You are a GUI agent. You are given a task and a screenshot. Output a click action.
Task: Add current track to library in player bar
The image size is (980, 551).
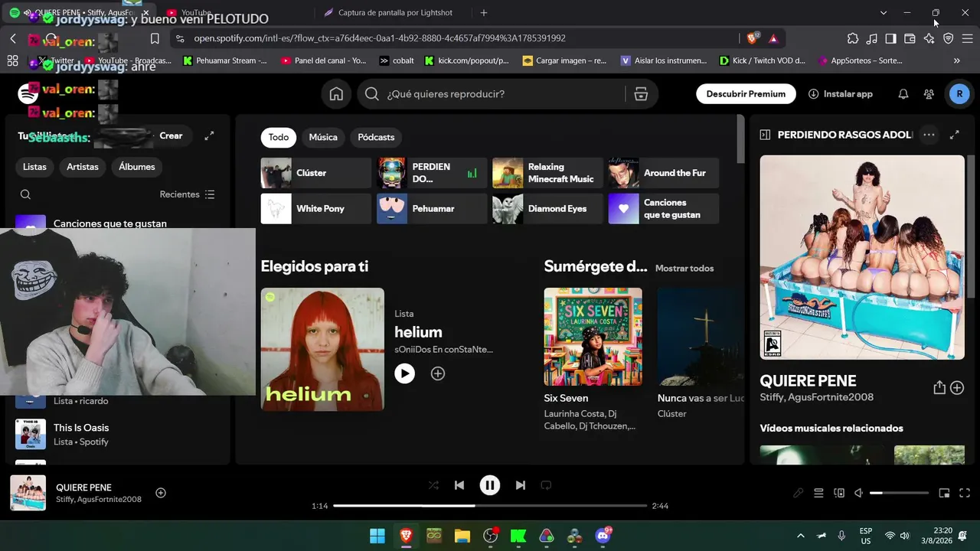click(x=161, y=493)
